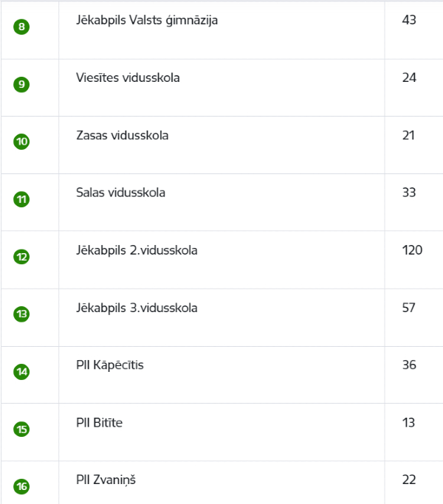Click the value 120 cell
This screenshot has height=504, width=443.
[x=412, y=250]
